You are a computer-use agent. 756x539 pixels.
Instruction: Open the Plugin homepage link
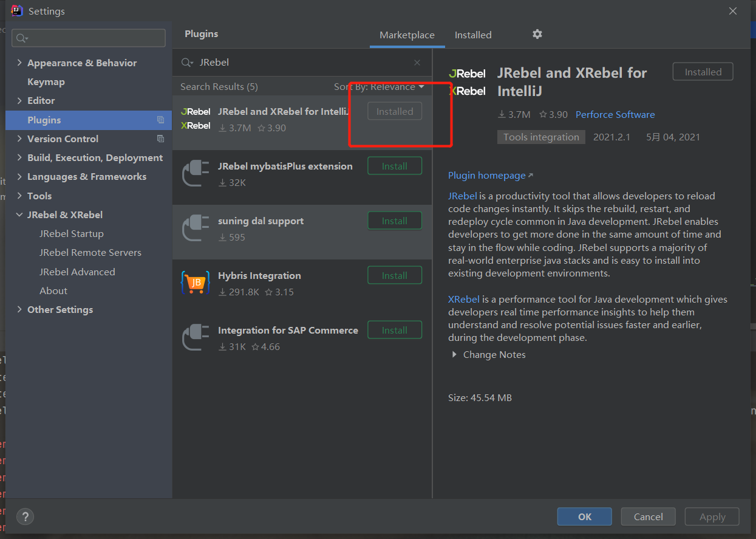pyautogui.click(x=490, y=175)
